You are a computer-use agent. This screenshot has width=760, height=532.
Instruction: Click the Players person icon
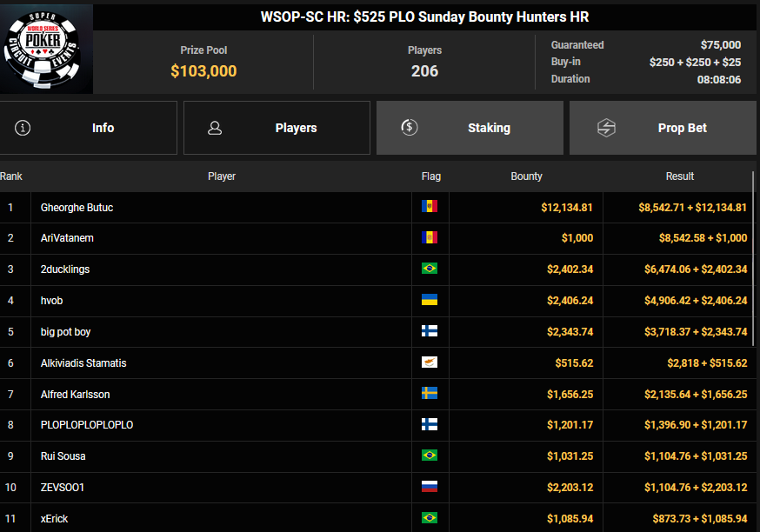point(215,128)
